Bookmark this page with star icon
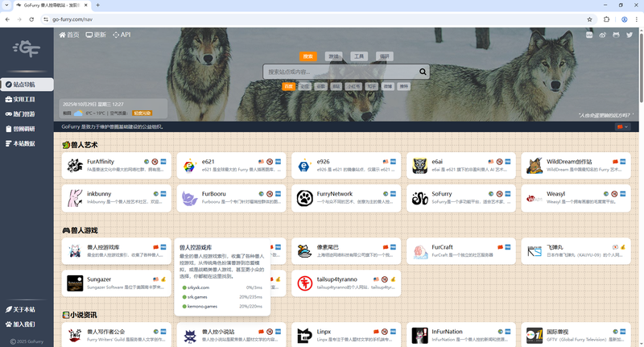 coord(589,19)
